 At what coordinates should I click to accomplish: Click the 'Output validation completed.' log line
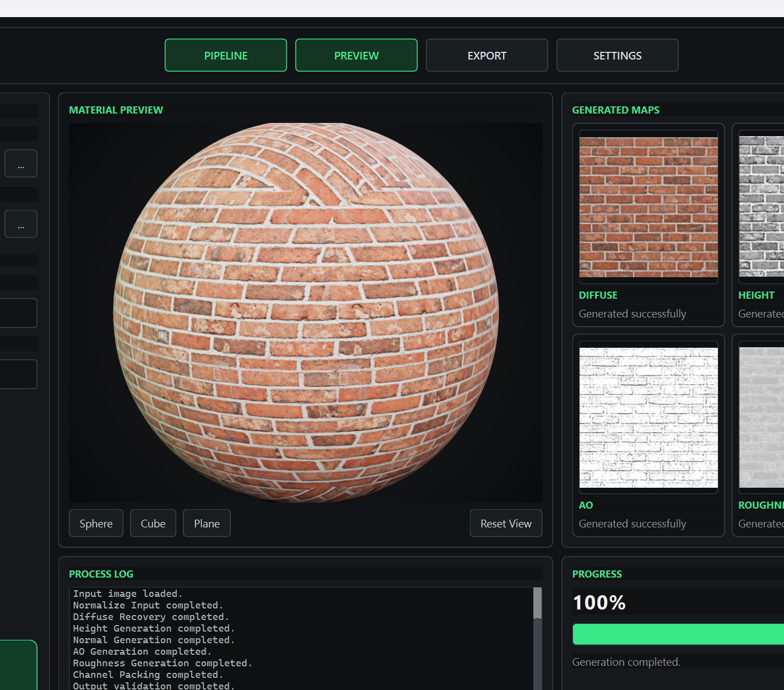click(x=154, y=686)
